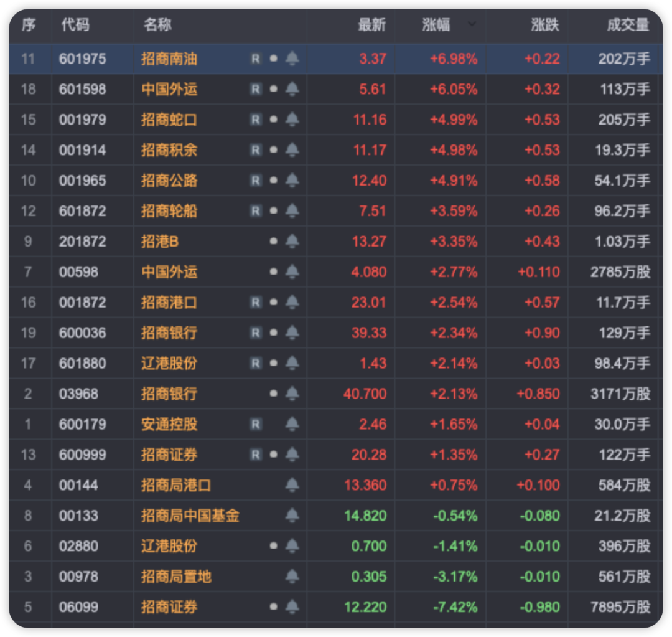Open the 招商证券 stock with code 06099
The width and height of the screenshot is (672, 637).
click(x=169, y=607)
